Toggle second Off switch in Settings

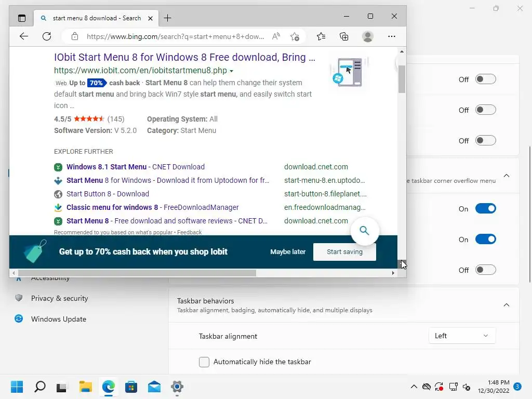486,110
